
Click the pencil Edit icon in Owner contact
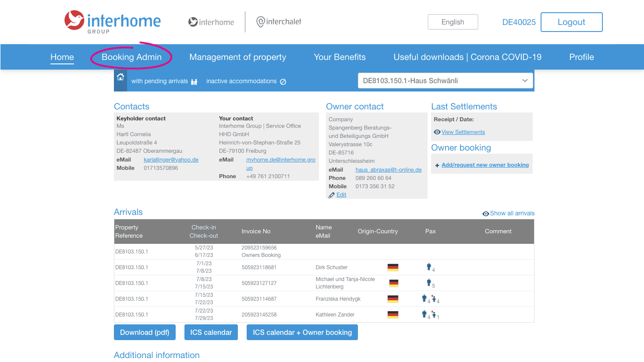pos(332,195)
